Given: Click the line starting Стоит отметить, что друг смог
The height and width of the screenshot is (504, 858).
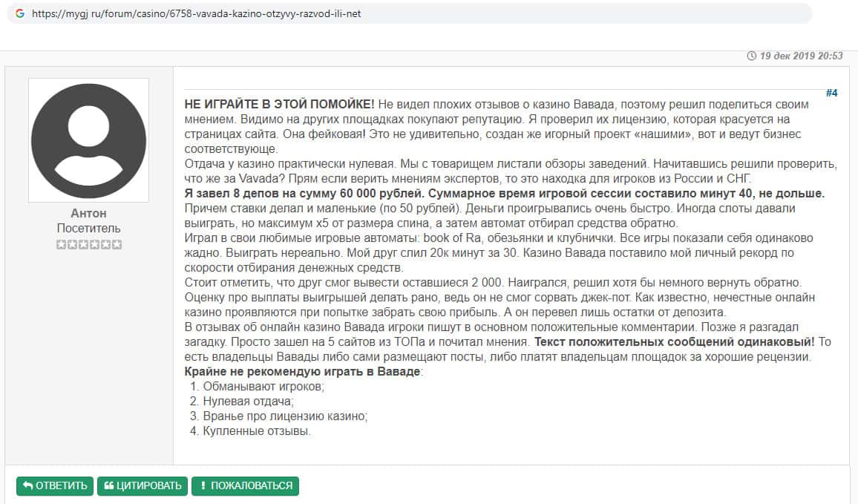Looking at the screenshot, I should pos(493,283).
